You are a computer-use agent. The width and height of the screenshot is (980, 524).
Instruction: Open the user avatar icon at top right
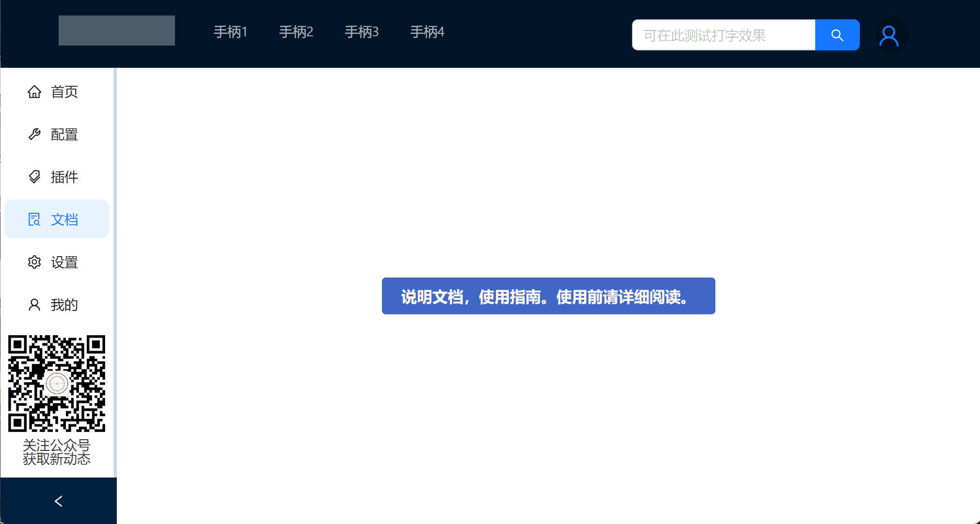coord(890,35)
